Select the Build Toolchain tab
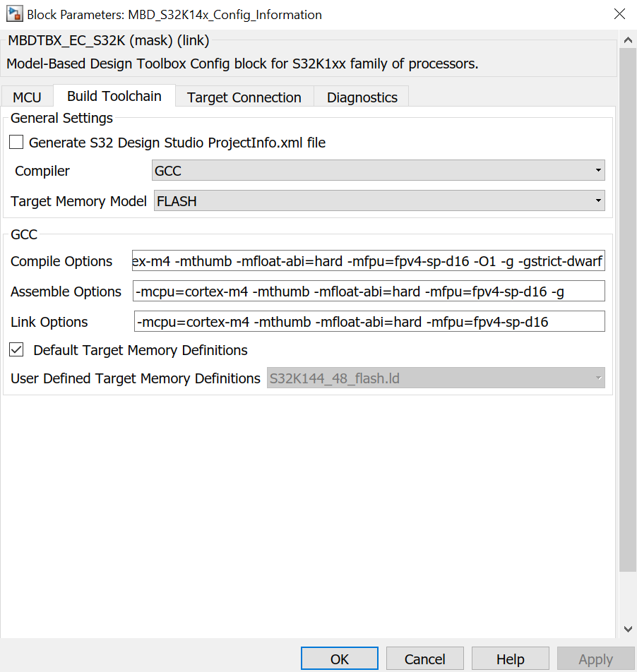 point(114,96)
